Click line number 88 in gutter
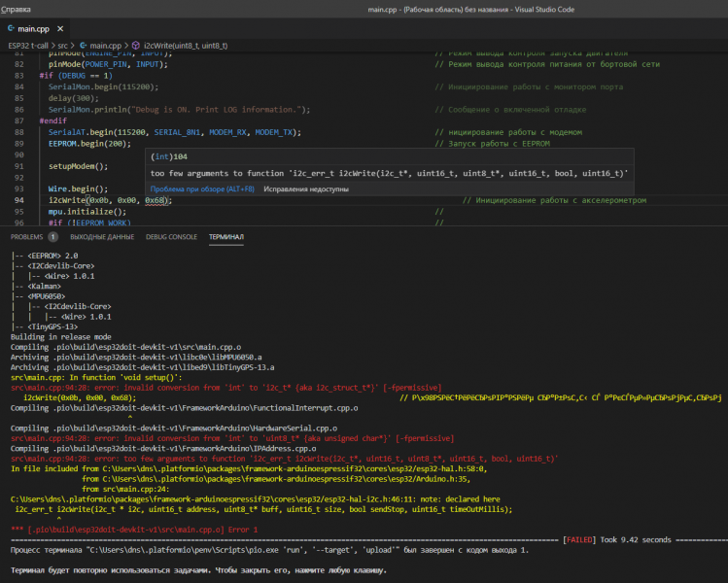This screenshot has height=583, width=728. tap(19, 132)
